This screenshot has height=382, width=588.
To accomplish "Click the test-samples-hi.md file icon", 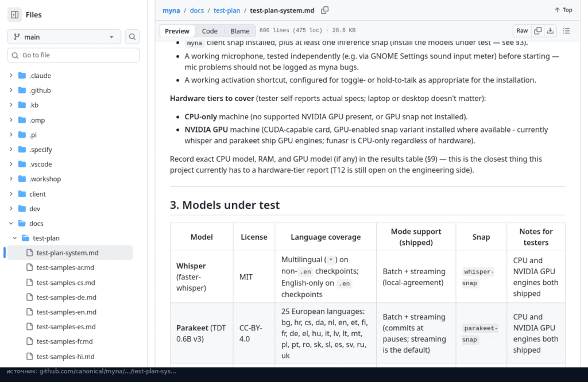I will [x=30, y=357].
